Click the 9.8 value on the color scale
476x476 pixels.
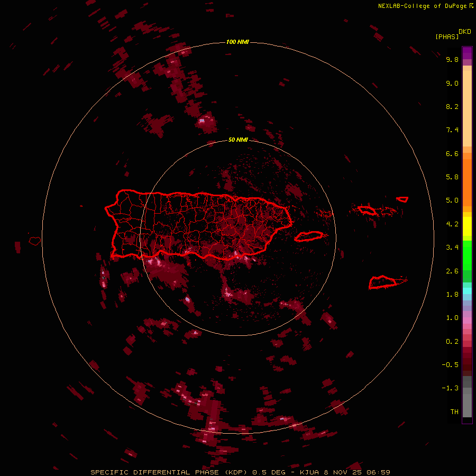pyautogui.click(x=452, y=59)
